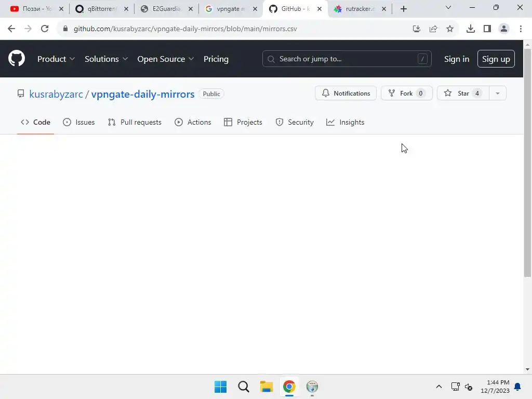Click the globe app taskbar icon

pos(312,387)
